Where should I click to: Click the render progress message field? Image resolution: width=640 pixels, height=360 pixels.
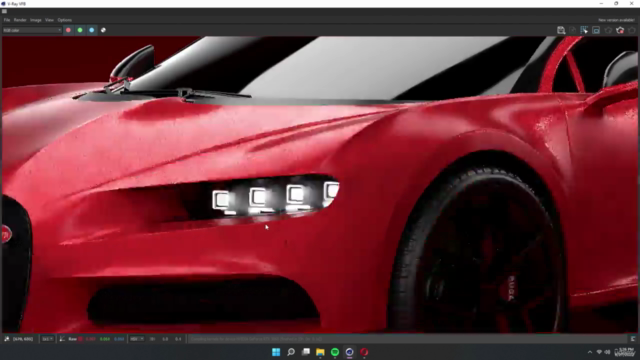coord(407,339)
